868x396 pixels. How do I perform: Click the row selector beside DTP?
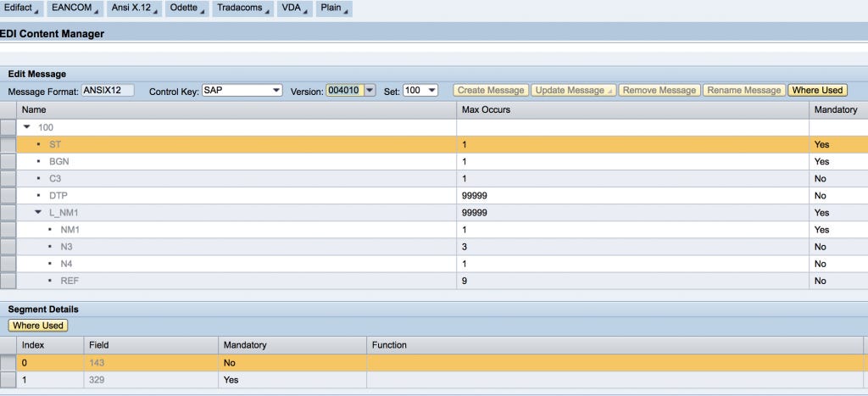8,196
